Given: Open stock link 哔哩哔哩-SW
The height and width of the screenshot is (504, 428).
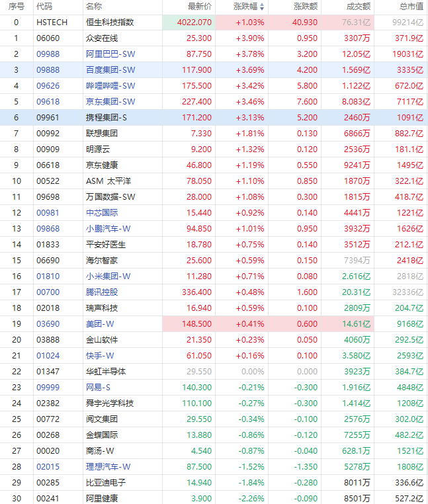Looking at the screenshot, I should coord(110,86).
